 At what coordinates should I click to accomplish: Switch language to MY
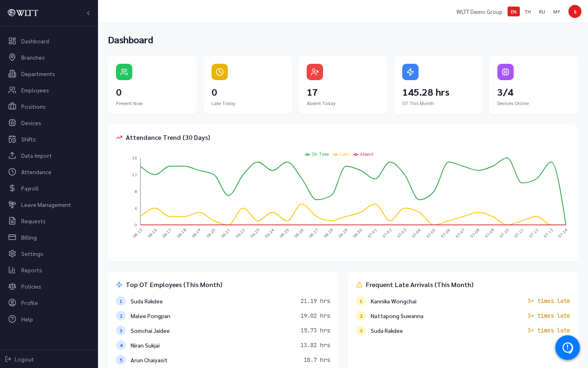(557, 11)
